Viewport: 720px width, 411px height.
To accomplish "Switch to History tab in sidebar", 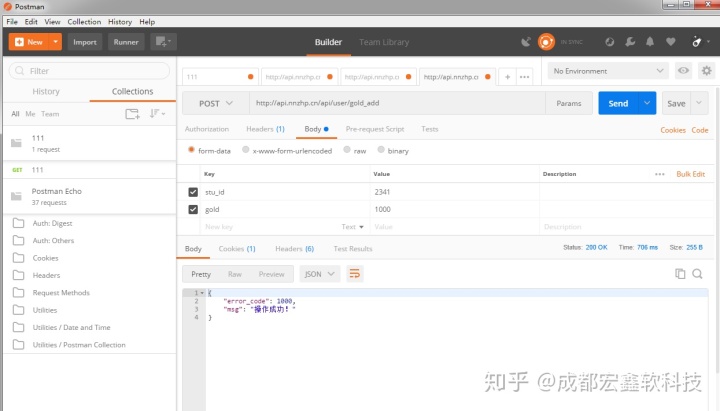I will [46, 91].
